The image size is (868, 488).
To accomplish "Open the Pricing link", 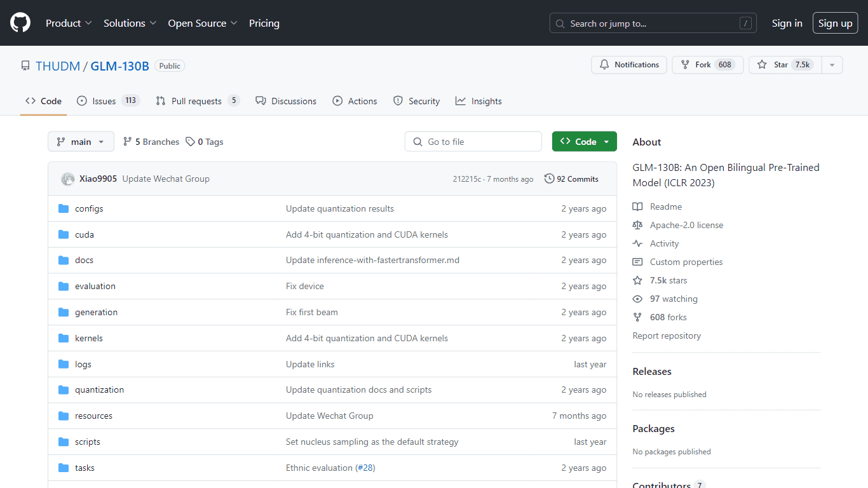I will coord(264,23).
